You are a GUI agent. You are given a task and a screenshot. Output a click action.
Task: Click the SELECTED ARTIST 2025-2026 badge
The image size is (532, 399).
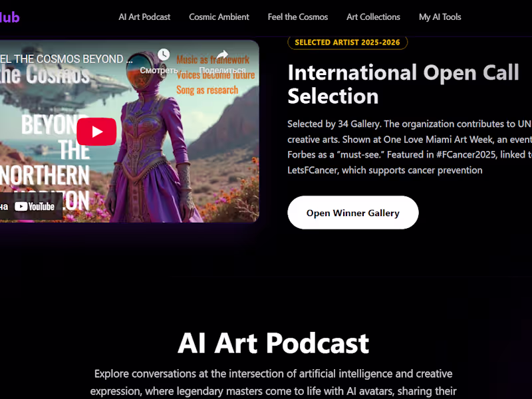[347, 43]
